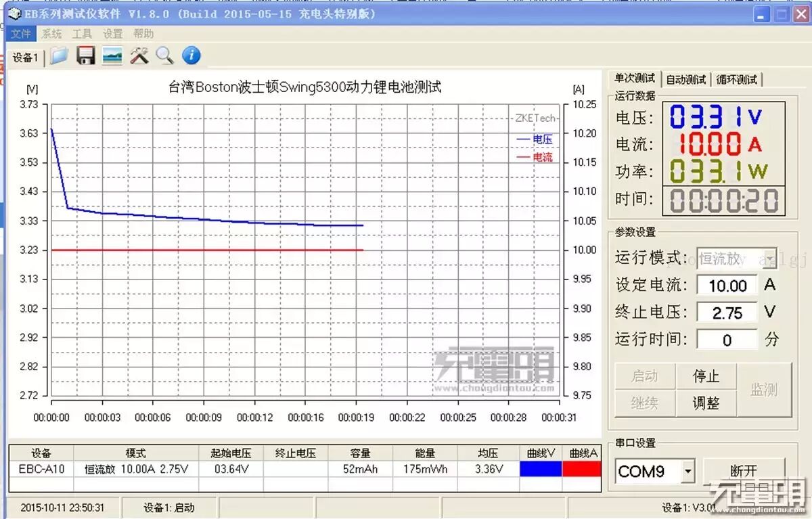Click the 继续 continue button

click(x=644, y=403)
